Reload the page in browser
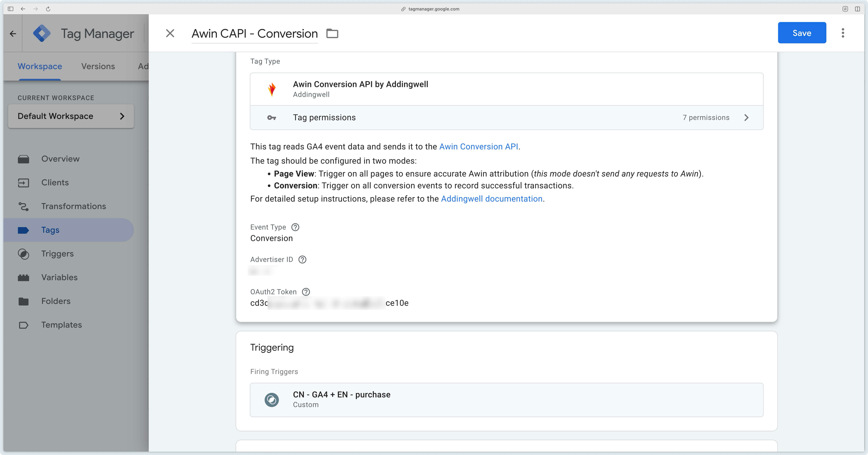Viewport: 868px width, 455px height. pos(48,9)
